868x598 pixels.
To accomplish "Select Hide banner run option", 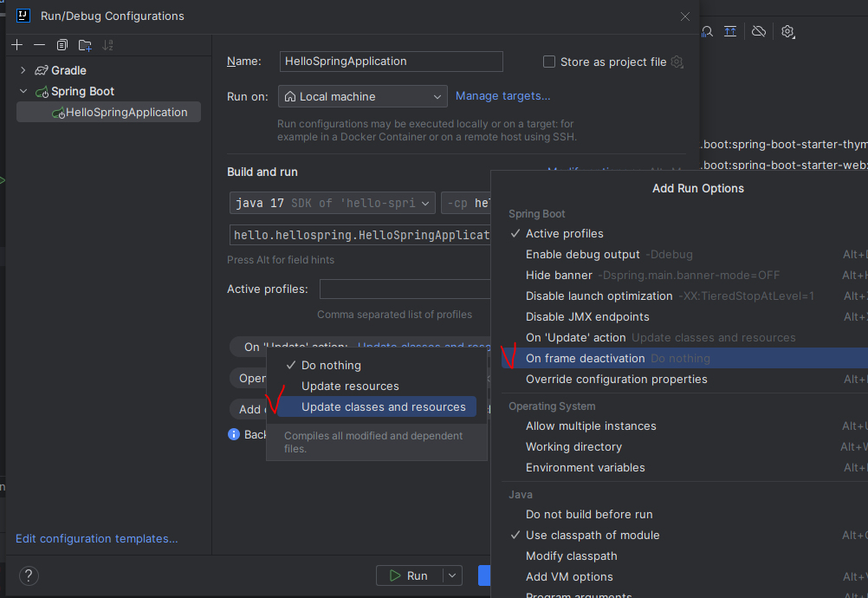I will click(684, 276).
